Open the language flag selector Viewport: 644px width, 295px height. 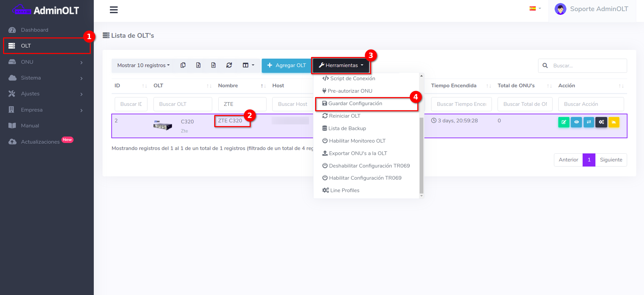click(x=535, y=8)
